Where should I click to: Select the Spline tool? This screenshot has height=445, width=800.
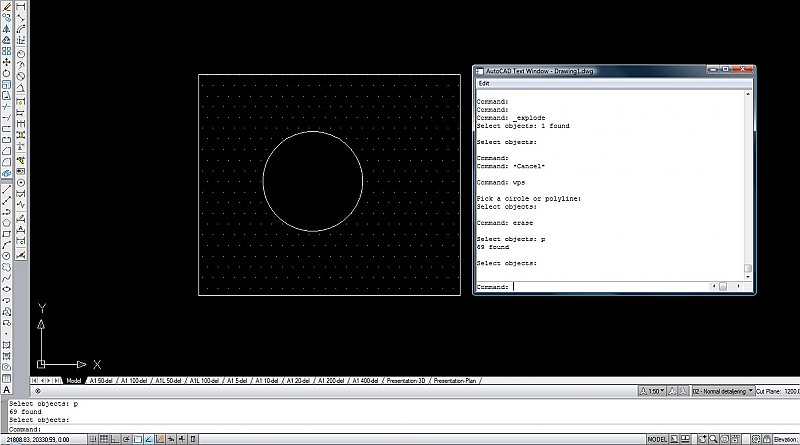pyautogui.click(x=7, y=278)
